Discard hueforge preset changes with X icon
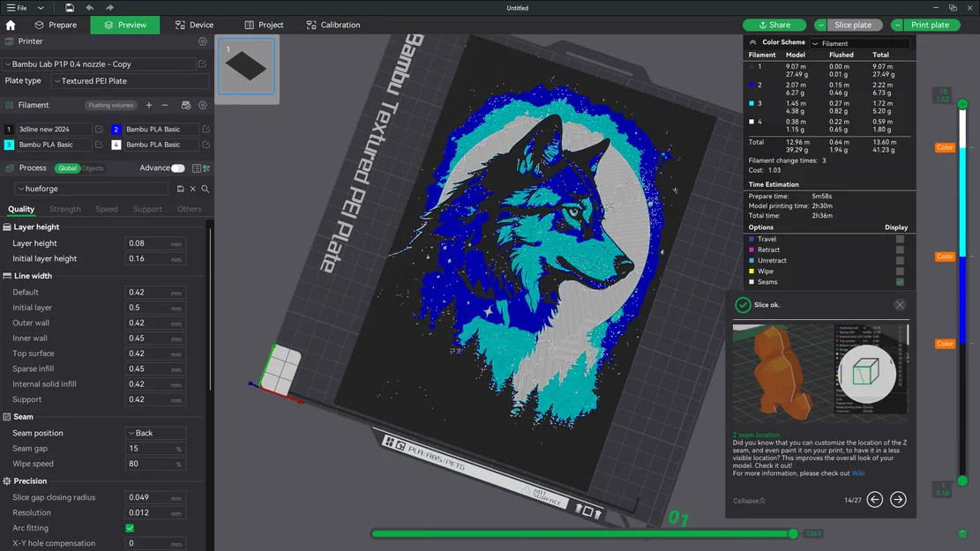Screen dimensions: 980x551 click(193, 189)
